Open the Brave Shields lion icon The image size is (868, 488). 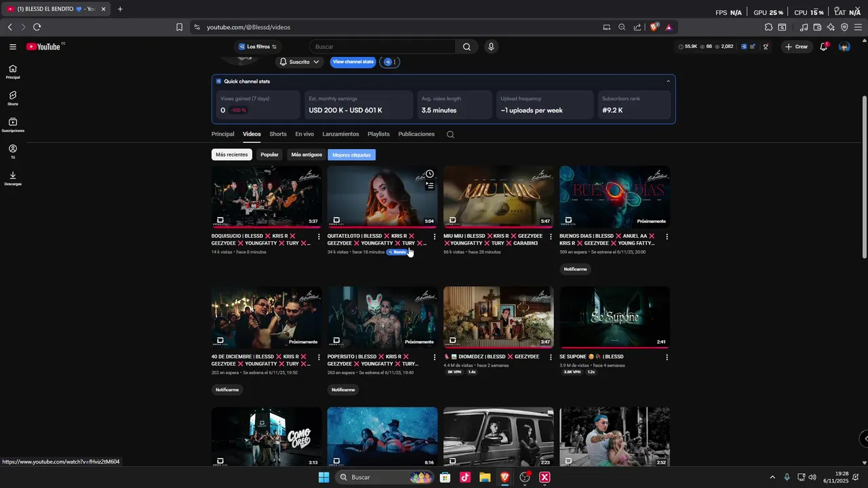click(654, 27)
